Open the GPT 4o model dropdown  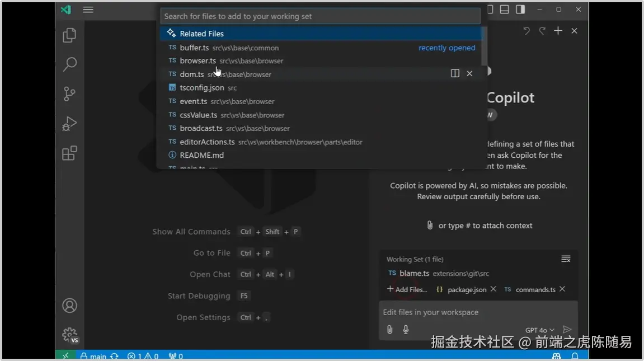(540, 330)
